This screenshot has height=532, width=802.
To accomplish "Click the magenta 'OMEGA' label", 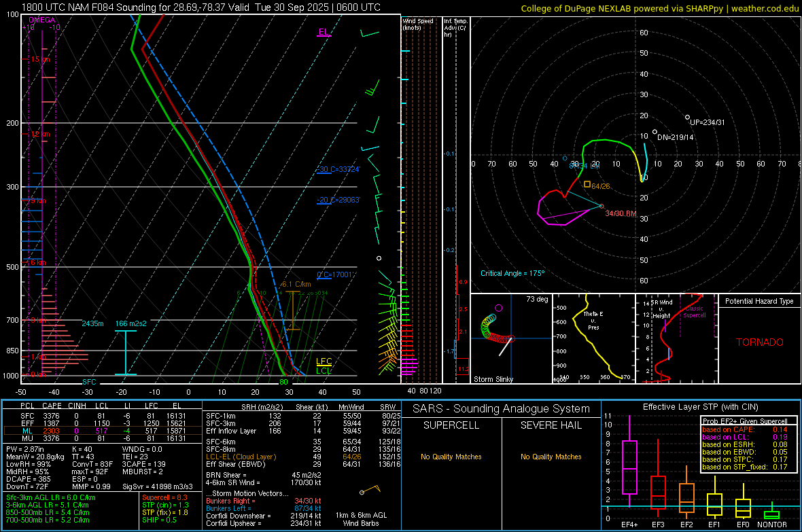I will (41, 20).
